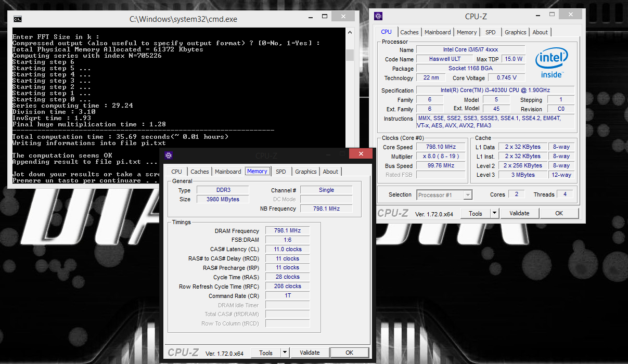
Task: Click the Intel inside logo
Action: 551,63
